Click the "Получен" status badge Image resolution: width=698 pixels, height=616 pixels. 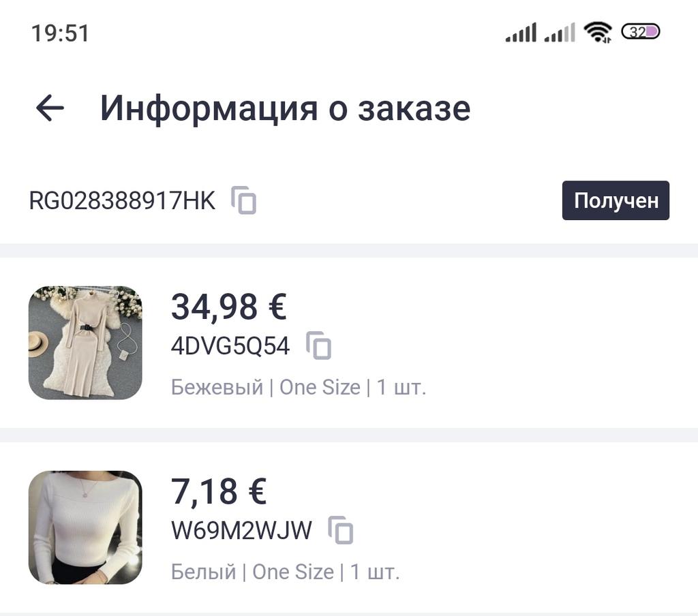point(616,200)
